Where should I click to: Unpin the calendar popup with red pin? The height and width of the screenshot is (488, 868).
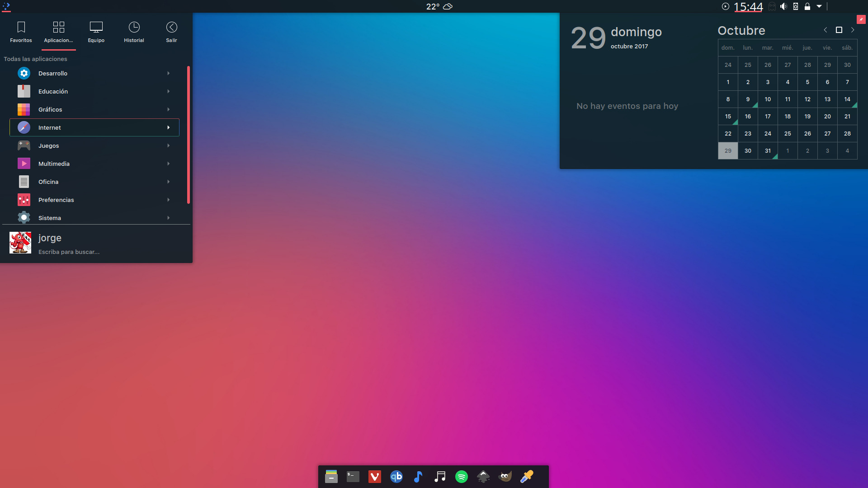pyautogui.click(x=861, y=19)
